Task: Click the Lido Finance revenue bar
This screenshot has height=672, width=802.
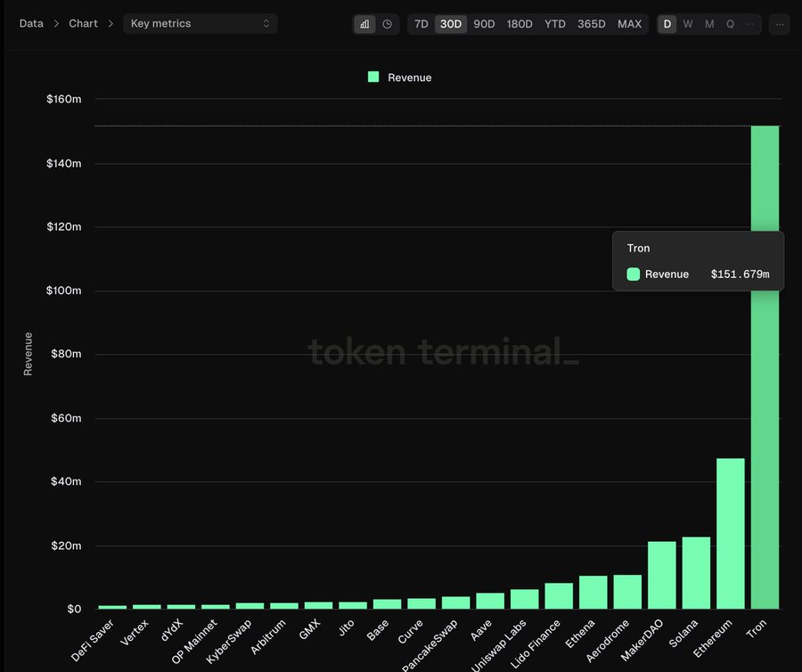Action: click(559, 596)
